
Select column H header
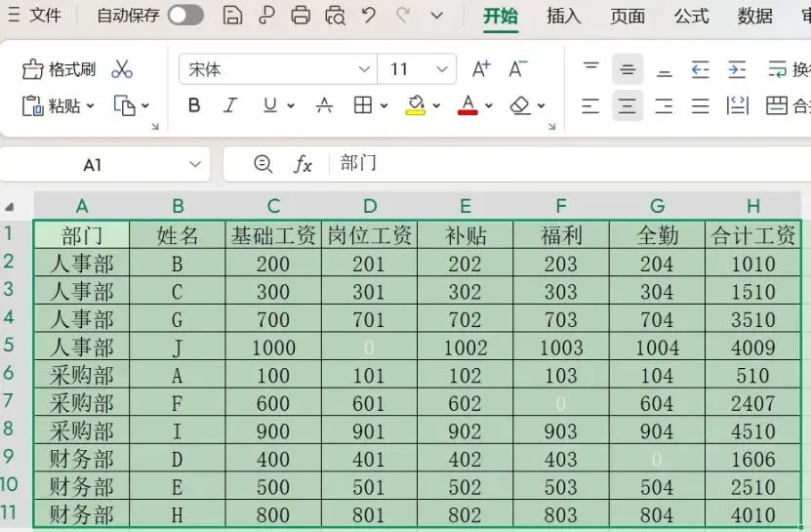coord(753,206)
